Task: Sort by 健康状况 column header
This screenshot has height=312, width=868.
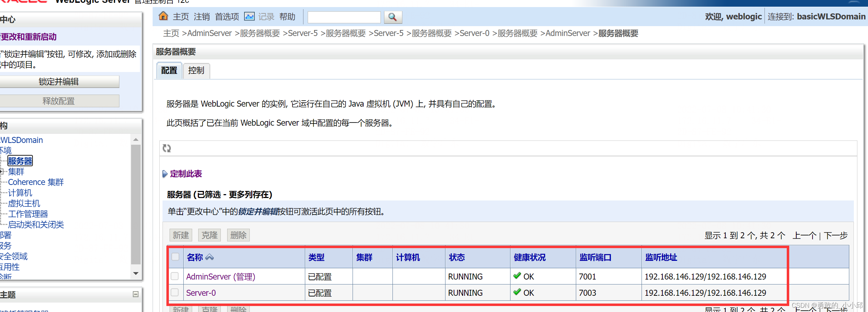Action: (x=530, y=257)
